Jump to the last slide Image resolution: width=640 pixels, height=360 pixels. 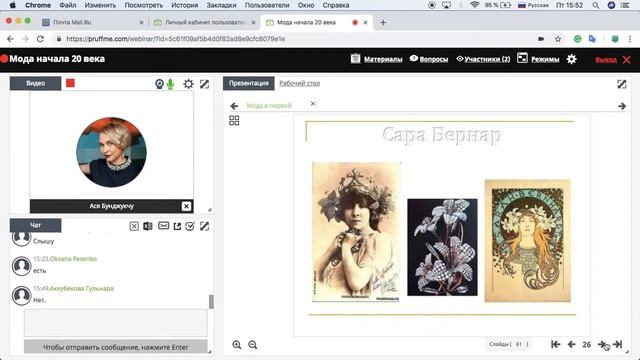[x=618, y=344]
